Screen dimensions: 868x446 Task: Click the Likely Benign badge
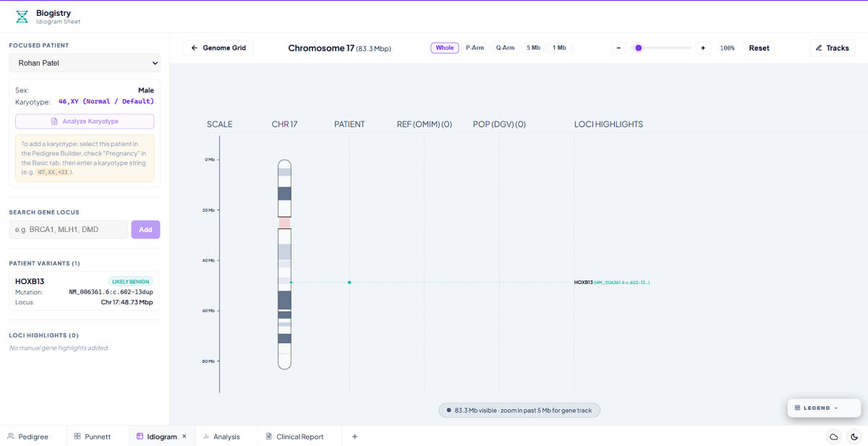click(131, 281)
